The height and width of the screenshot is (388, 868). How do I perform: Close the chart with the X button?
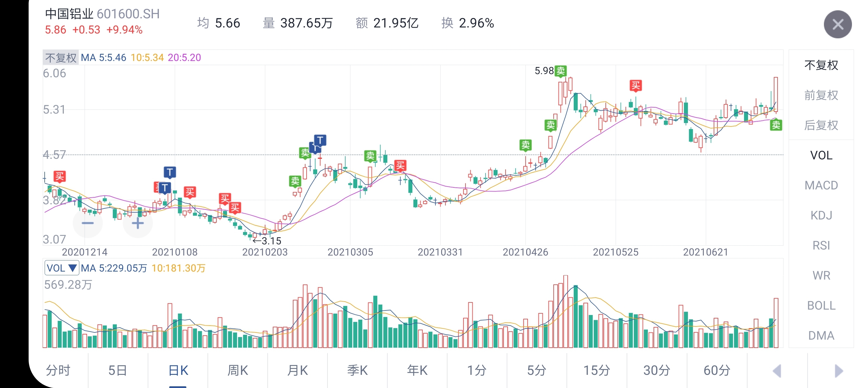[x=837, y=24]
